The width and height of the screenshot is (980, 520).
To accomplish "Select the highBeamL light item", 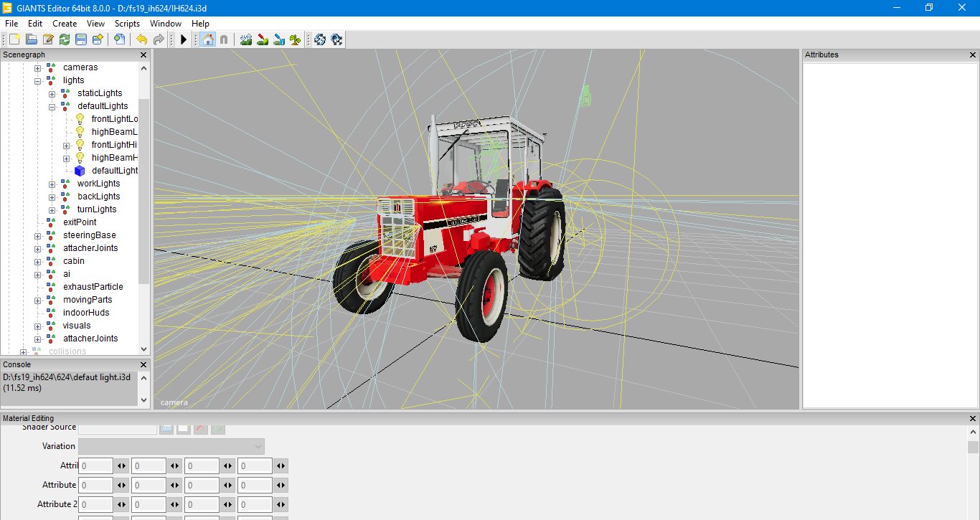I will coord(115,132).
